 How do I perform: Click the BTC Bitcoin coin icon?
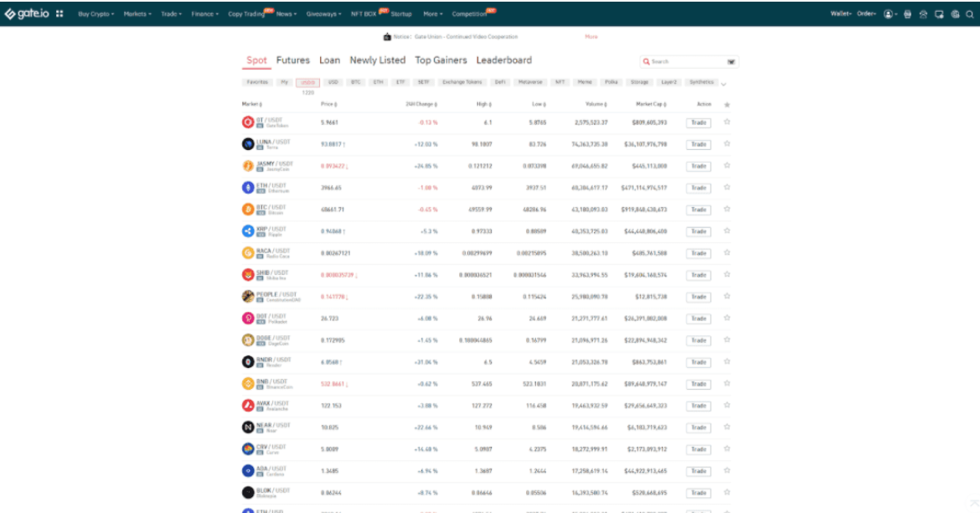pos(248,210)
